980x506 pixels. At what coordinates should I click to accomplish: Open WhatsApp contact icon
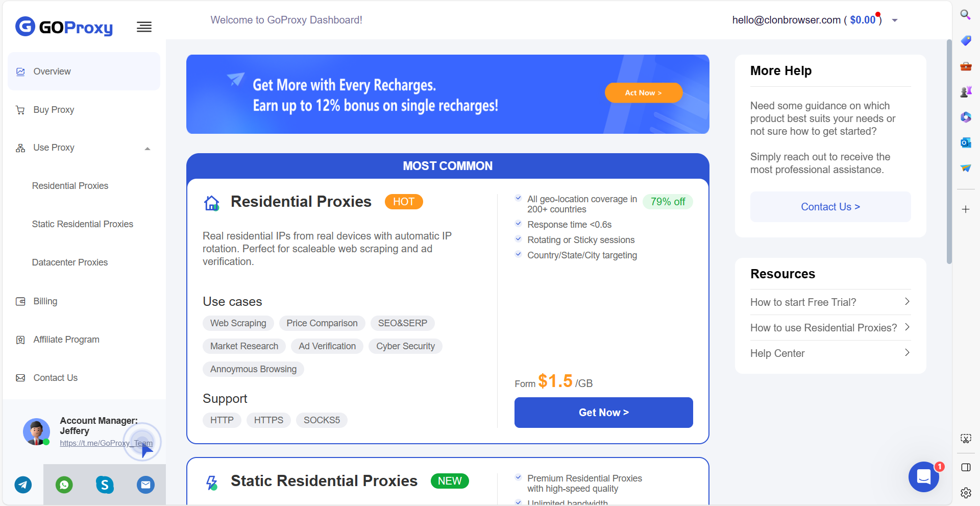coord(64,485)
